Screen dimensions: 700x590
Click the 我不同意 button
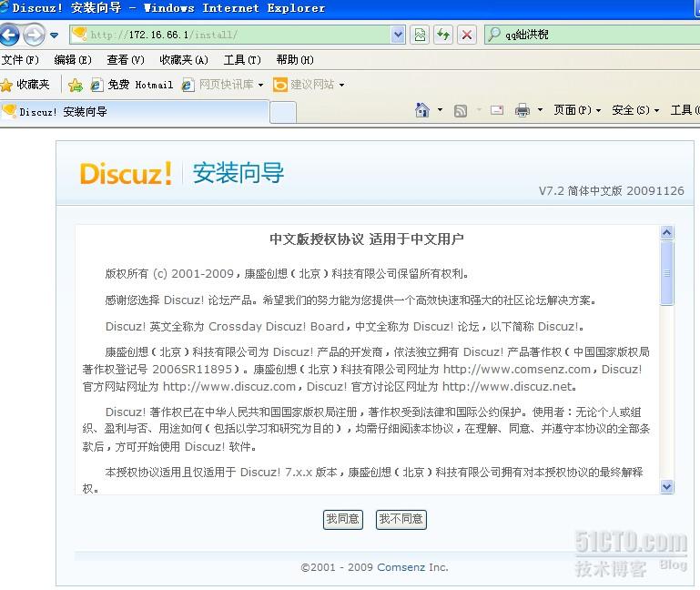click(401, 519)
